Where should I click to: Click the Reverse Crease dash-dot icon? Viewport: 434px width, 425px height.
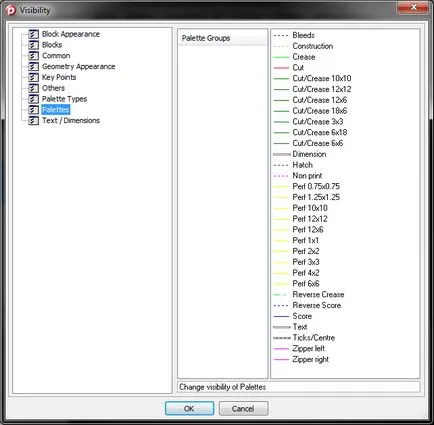coord(281,295)
